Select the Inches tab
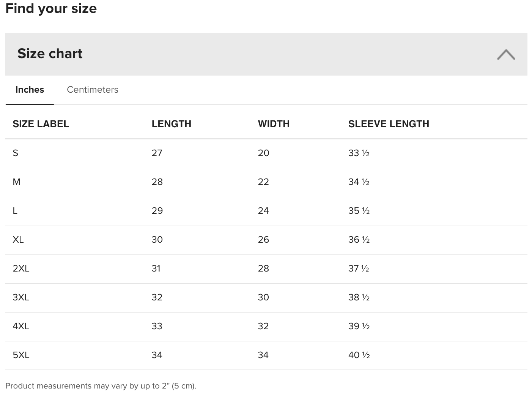Screen dimensions: 532x398 point(30,90)
